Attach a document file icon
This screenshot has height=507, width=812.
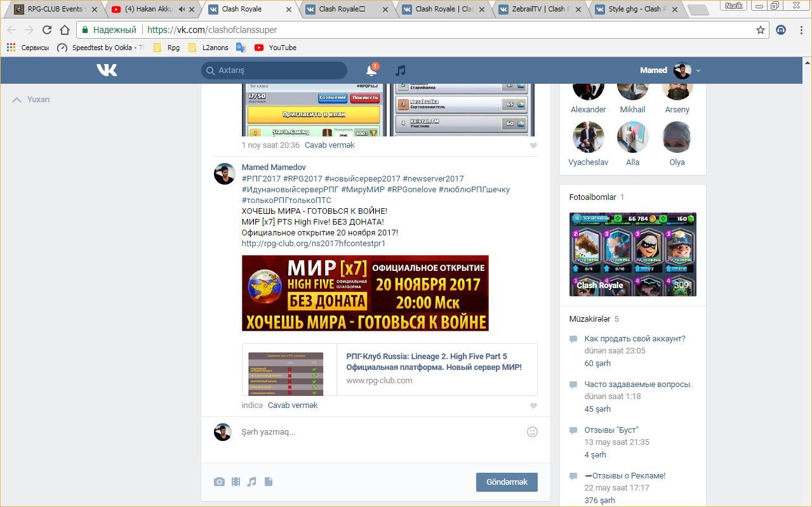tap(269, 482)
